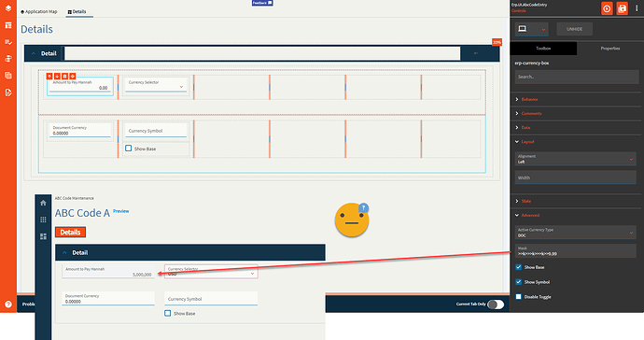Click the Mask input field

click(576, 250)
